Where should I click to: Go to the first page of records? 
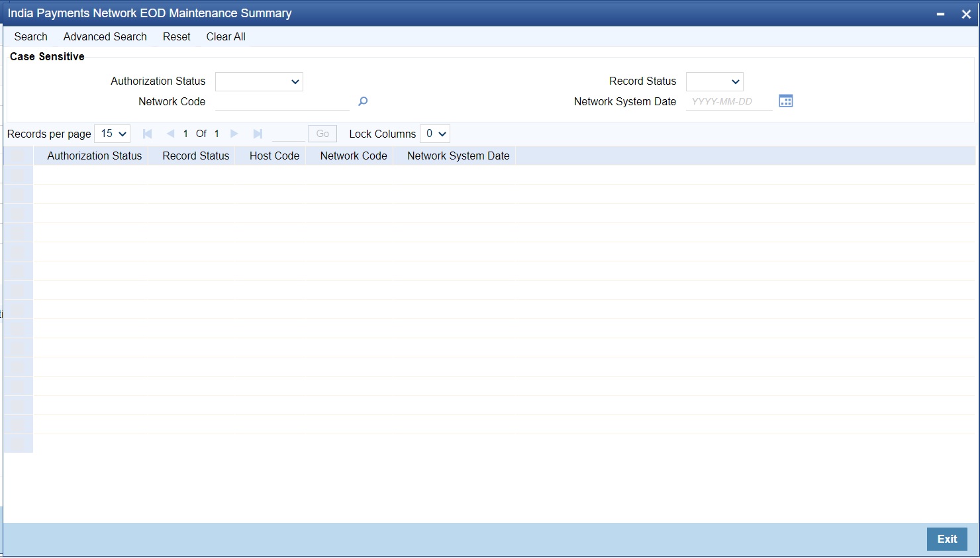pos(147,134)
